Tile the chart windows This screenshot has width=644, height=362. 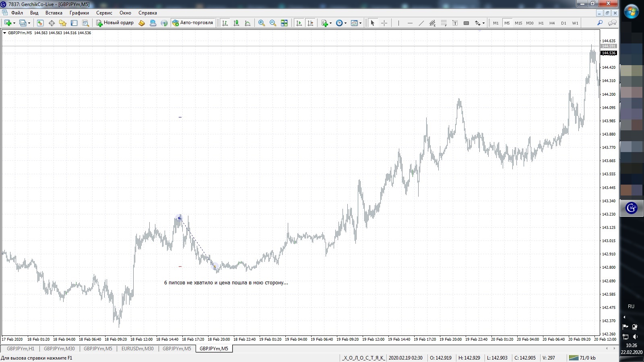(284, 23)
